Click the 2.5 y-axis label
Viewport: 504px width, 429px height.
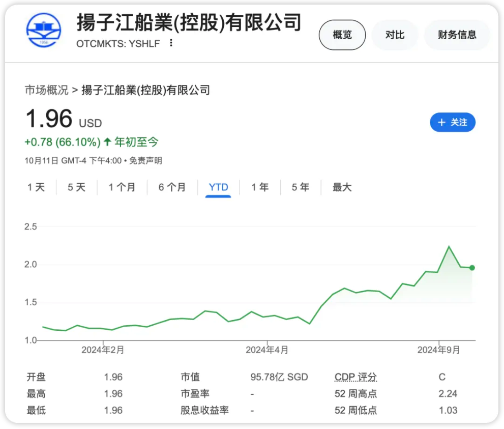pyautogui.click(x=31, y=227)
